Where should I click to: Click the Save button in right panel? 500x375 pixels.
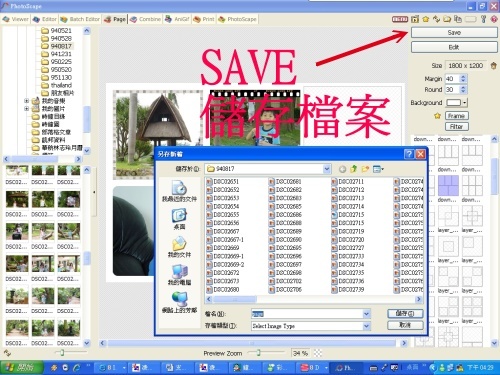454,32
